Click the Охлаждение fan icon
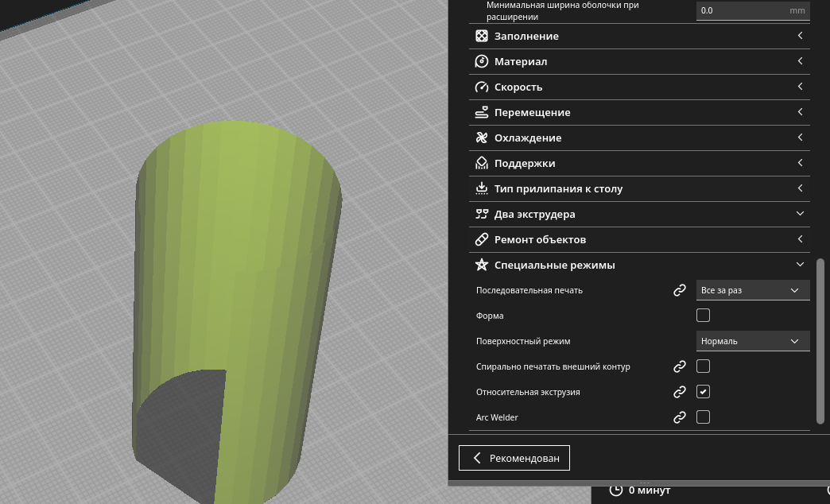 481,138
